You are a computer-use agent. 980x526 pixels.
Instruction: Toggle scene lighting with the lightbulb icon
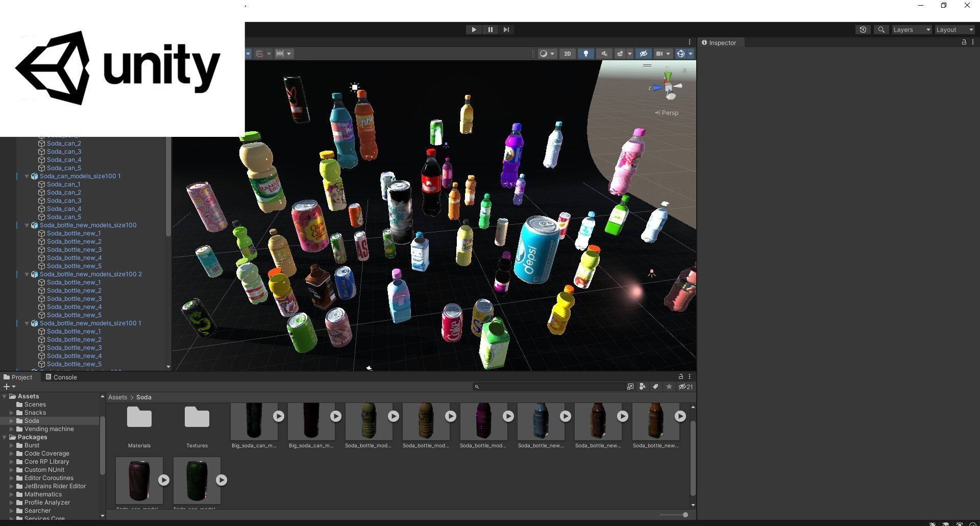click(x=586, y=54)
